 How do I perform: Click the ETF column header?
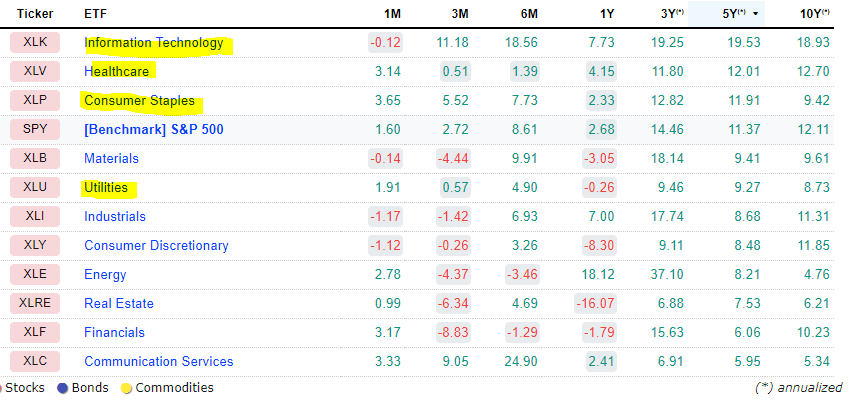coord(96,14)
